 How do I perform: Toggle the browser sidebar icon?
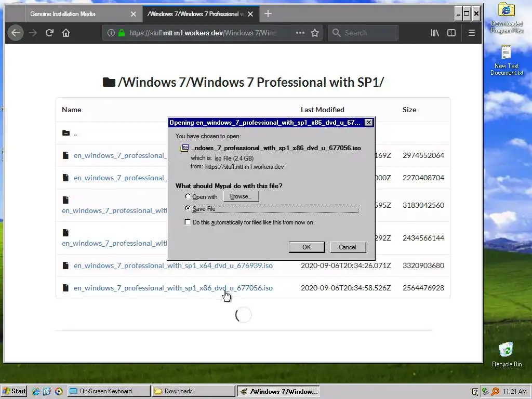(x=451, y=33)
